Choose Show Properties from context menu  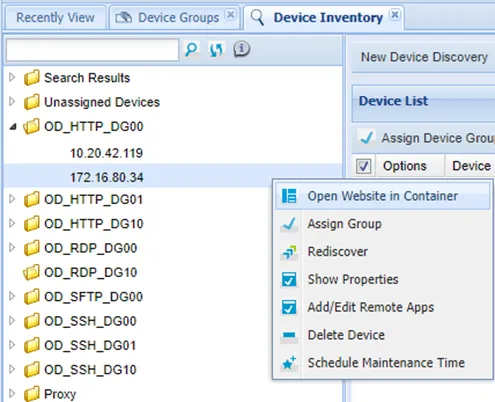(383, 279)
